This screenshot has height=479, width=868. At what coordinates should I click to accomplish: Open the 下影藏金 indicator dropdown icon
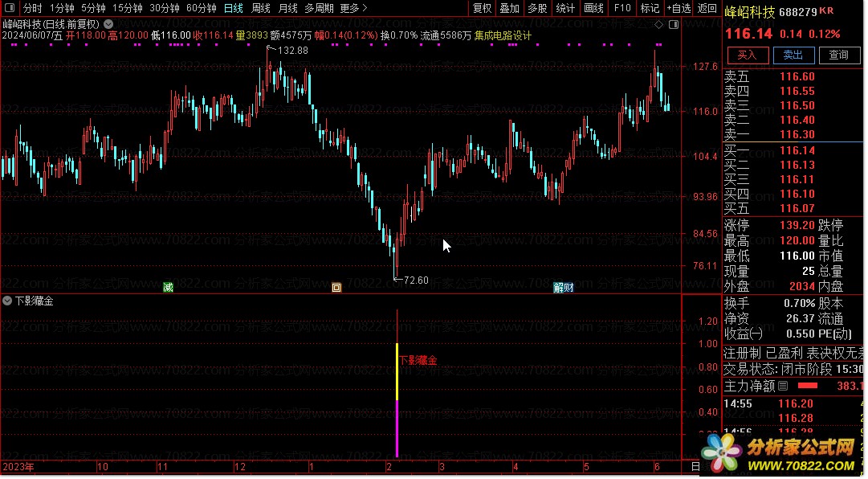tap(7, 301)
